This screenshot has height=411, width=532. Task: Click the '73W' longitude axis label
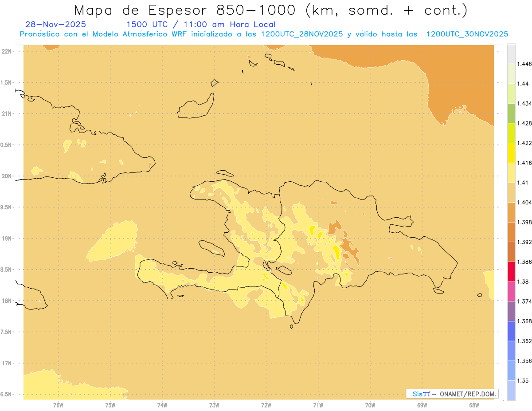coord(214,405)
